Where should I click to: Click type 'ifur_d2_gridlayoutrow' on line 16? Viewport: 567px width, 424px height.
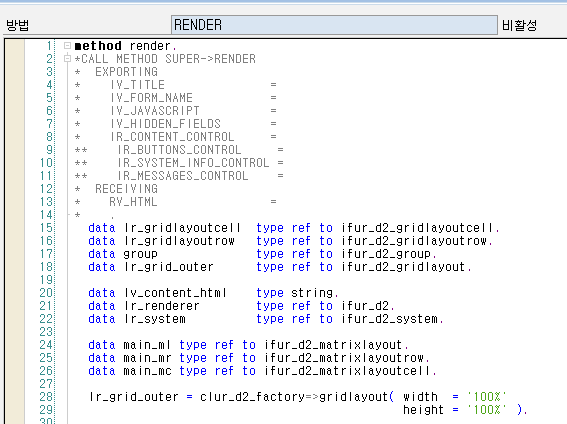tap(414, 241)
